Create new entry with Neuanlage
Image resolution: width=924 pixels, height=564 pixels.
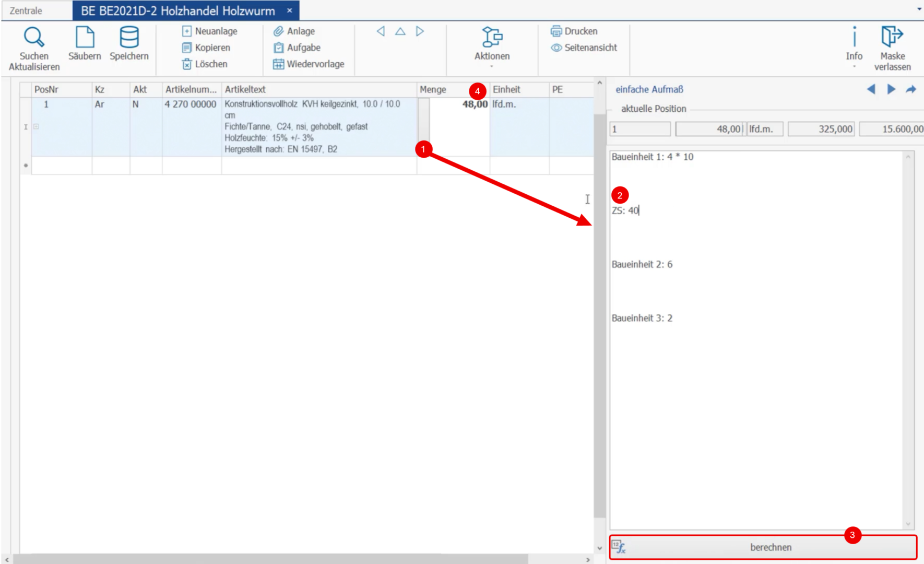[x=209, y=31]
